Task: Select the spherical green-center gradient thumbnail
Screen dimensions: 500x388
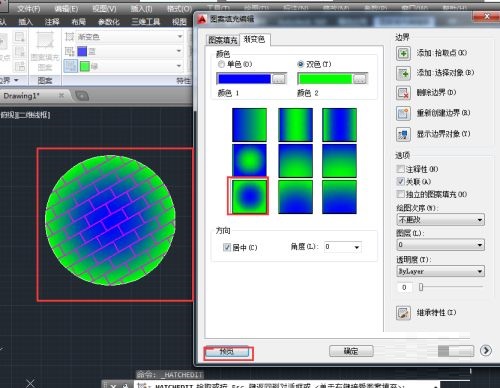Action: [x=249, y=160]
